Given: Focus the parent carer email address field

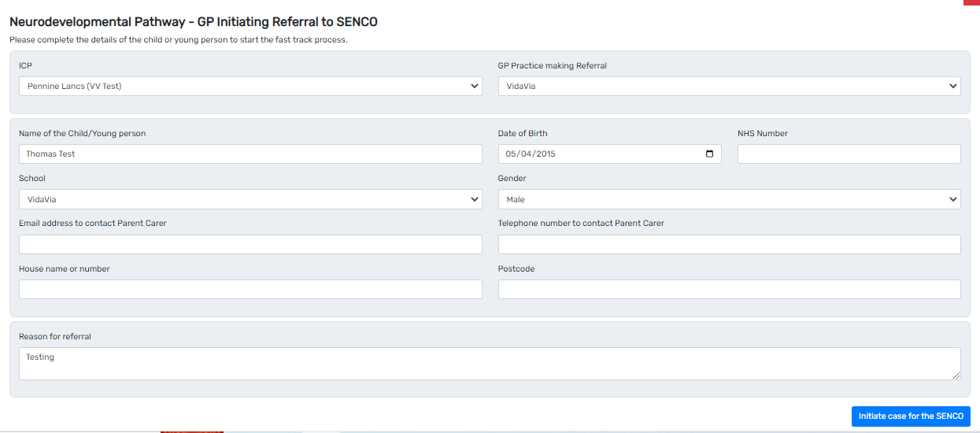Looking at the screenshot, I should [x=250, y=244].
